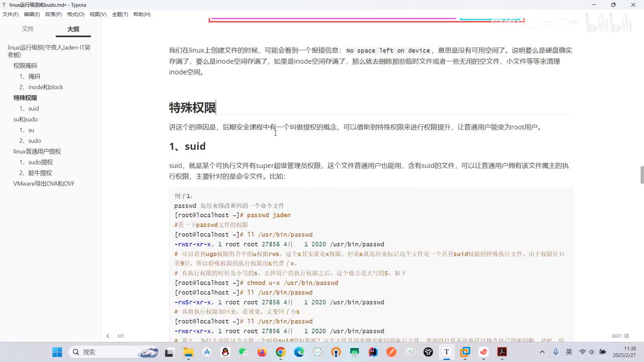Collapse sidebar with the left arrow icon
This screenshot has height=362, width=644.
click(x=108, y=336)
